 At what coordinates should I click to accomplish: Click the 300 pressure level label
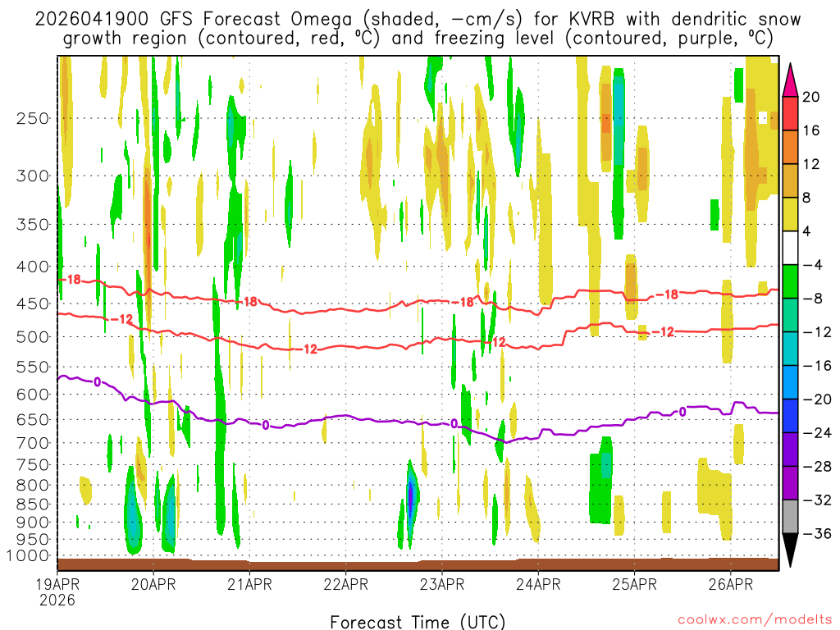(33, 176)
